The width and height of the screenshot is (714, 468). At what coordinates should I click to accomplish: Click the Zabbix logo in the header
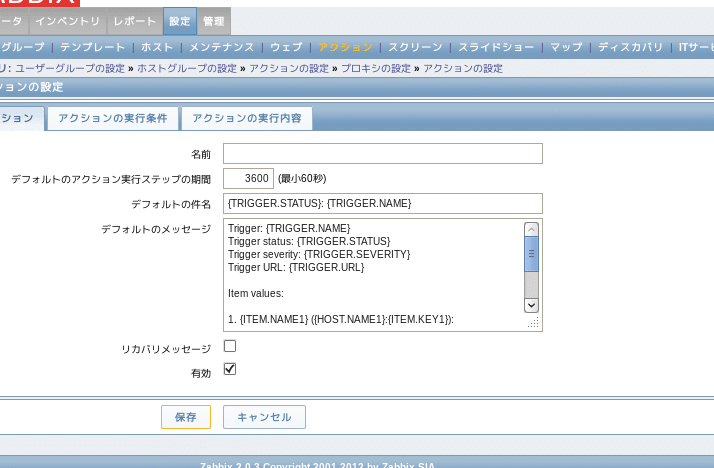38,3
